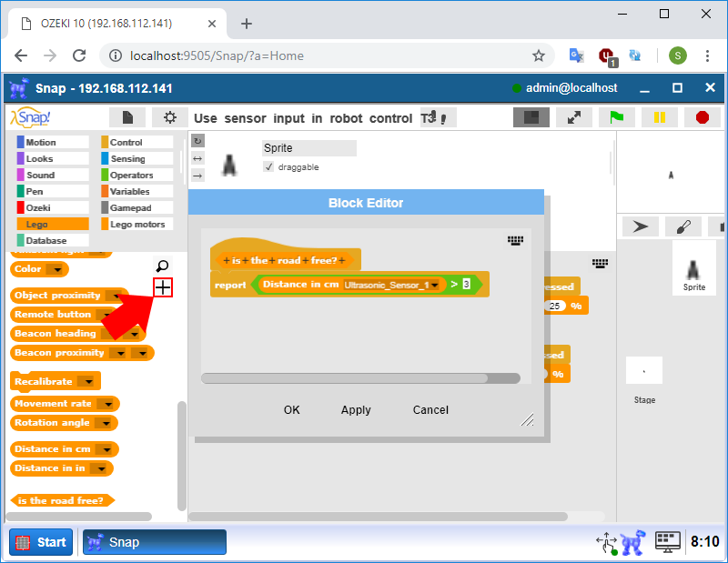728x563 pixels.
Task: Open the Color block dropdown
Action: (x=56, y=269)
